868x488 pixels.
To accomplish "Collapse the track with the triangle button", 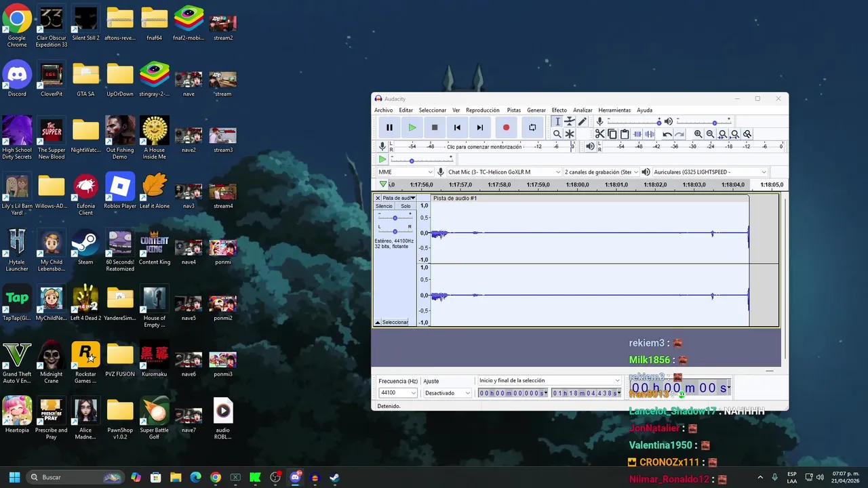I will click(378, 323).
